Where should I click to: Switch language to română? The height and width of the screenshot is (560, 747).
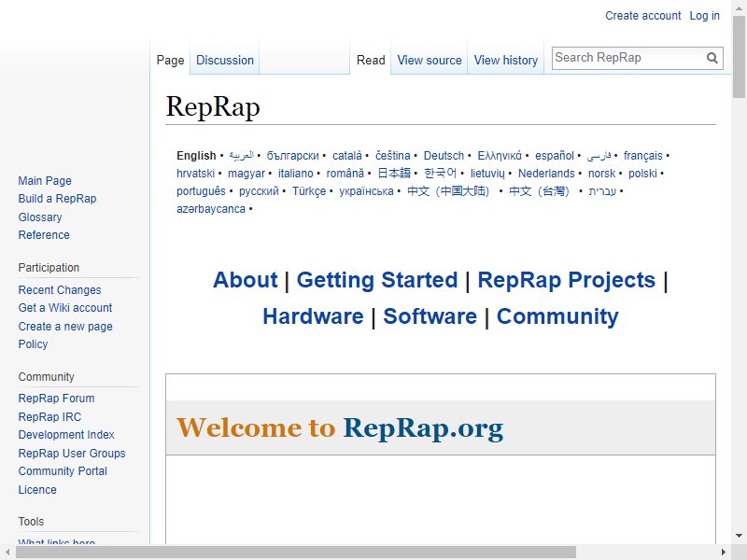pyautogui.click(x=345, y=174)
